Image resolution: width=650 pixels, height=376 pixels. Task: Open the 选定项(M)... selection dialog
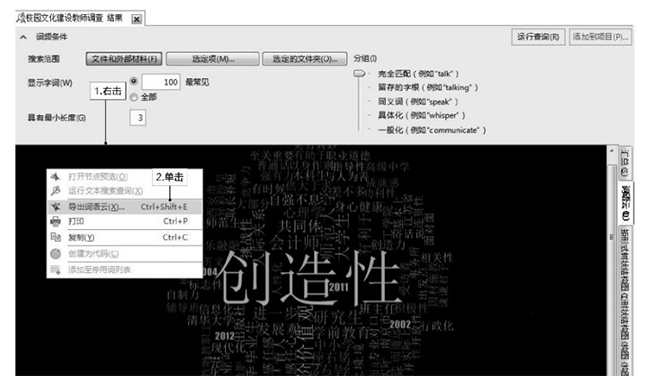[x=213, y=59]
